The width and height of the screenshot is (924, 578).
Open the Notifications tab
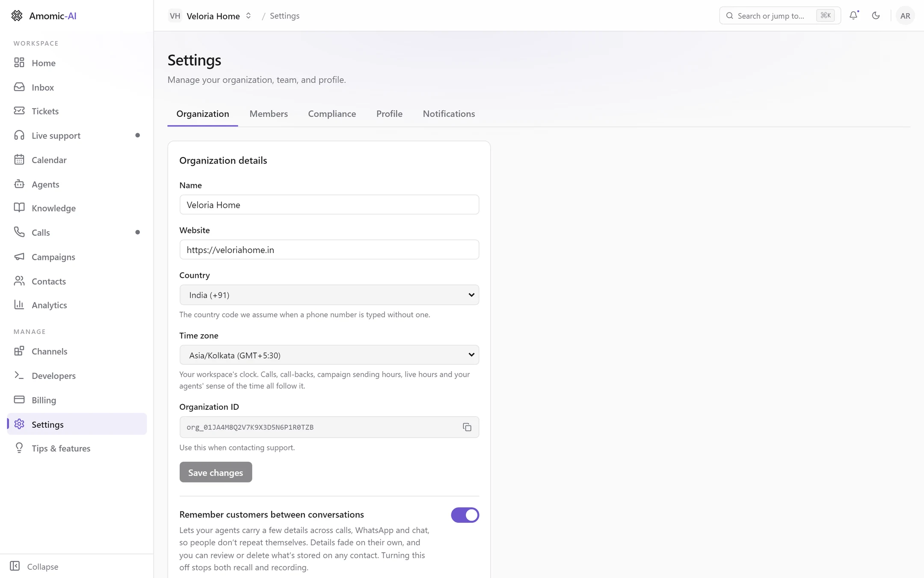coord(449,113)
